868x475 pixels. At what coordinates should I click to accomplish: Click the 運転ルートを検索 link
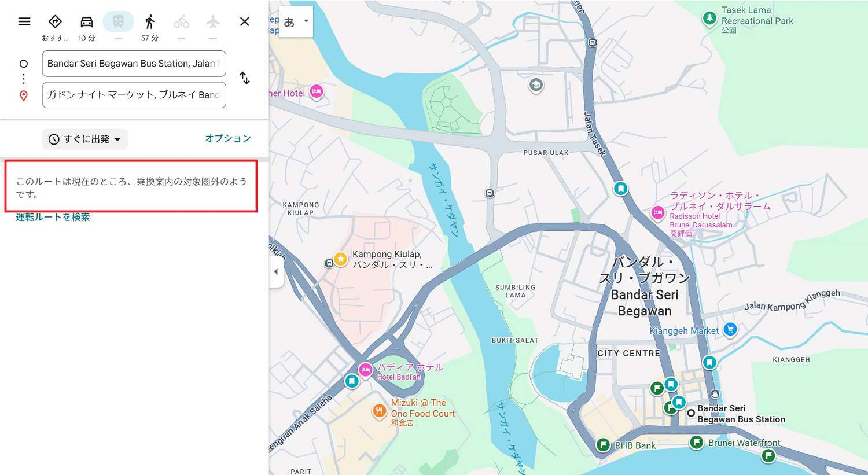tap(53, 218)
